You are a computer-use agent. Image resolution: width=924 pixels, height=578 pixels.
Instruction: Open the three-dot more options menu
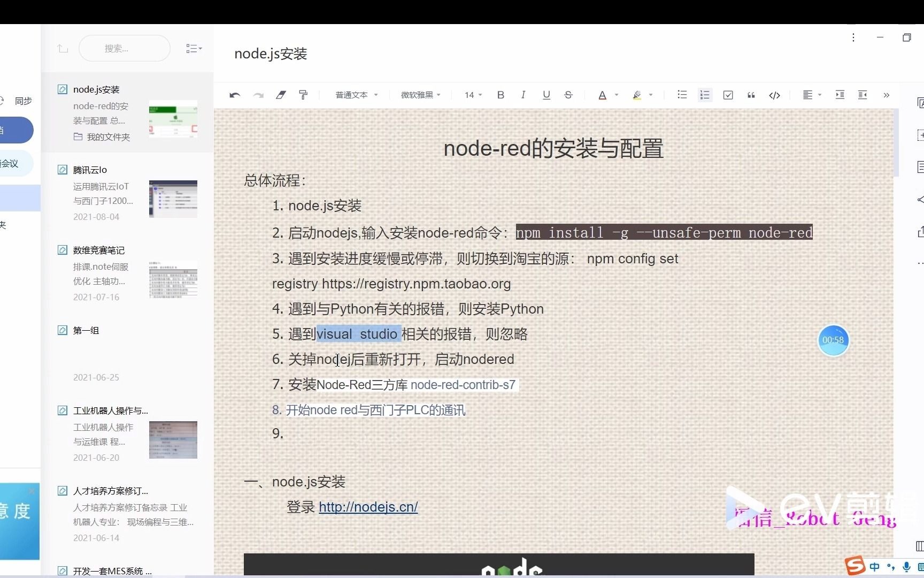pyautogui.click(x=853, y=37)
